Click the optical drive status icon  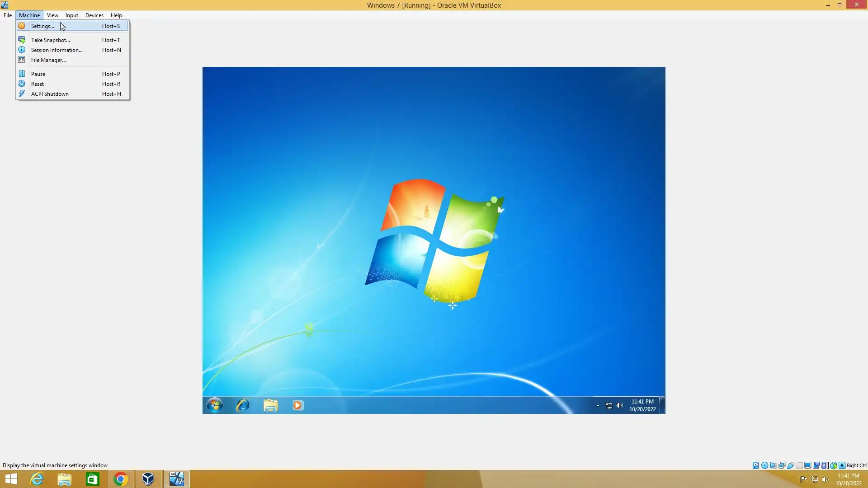point(764,465)
